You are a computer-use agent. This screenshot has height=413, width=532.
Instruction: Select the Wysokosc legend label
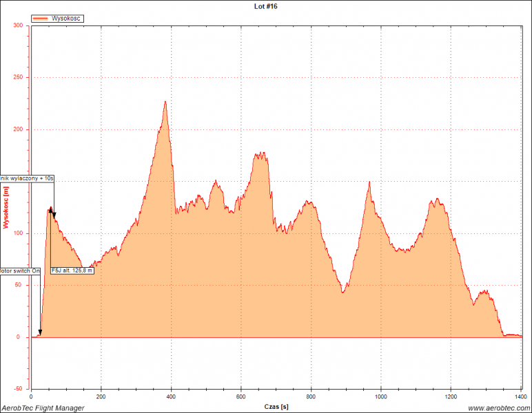click(66, 19)
